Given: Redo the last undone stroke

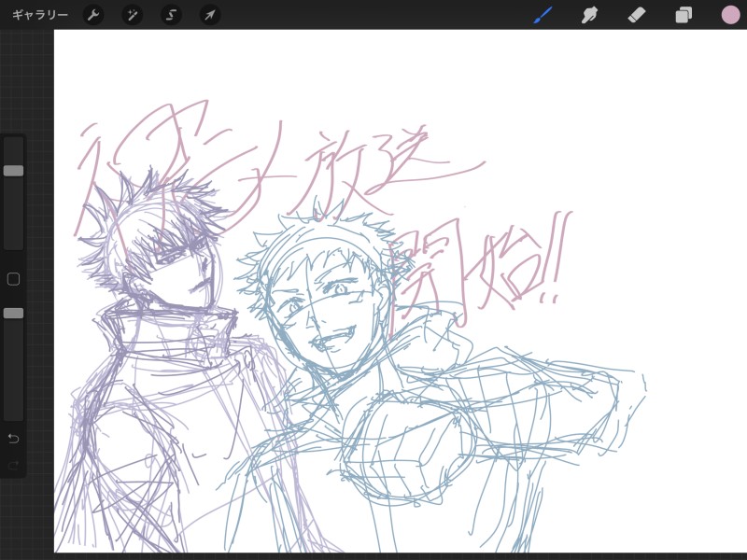Looking at the screenshot, I should point(13,465).
